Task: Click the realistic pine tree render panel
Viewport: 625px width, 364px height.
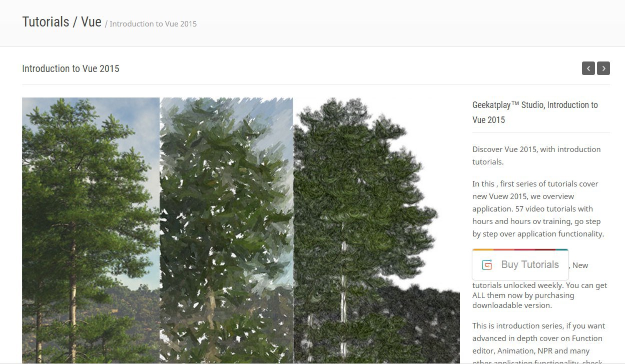Action: (x=91, y=230)
